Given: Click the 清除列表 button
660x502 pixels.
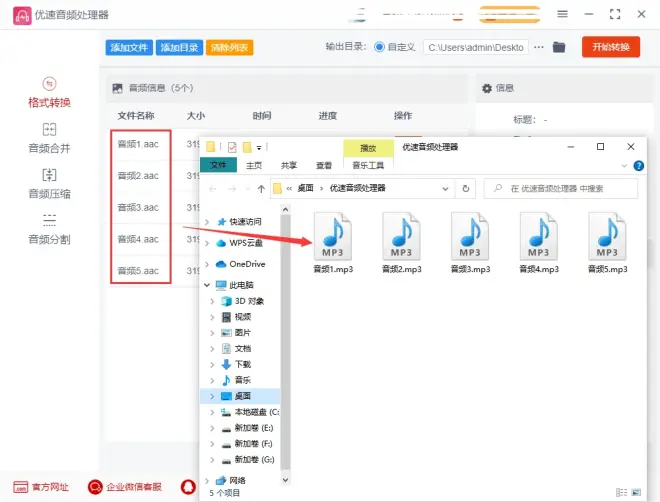Looking at the screenshot, I should click(229, 48).
